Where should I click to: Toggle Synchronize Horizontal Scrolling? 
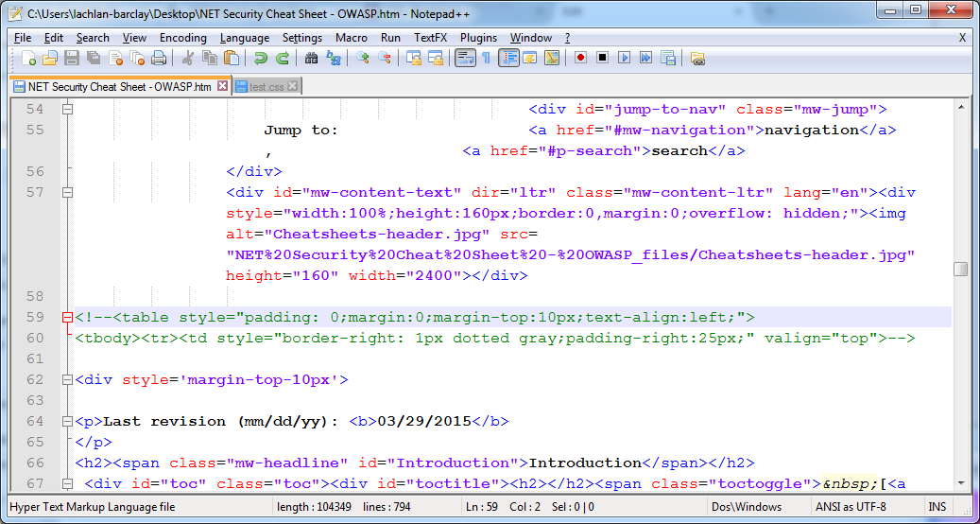436,58
